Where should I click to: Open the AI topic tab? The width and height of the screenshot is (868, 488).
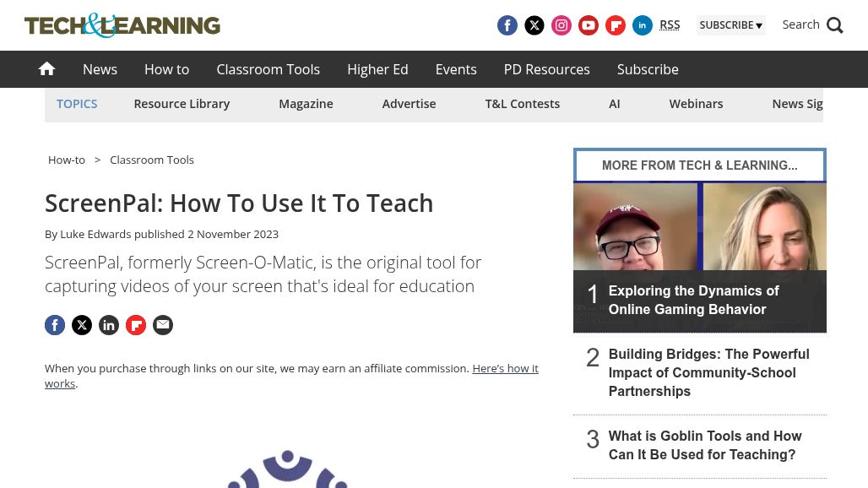(615, 103)
